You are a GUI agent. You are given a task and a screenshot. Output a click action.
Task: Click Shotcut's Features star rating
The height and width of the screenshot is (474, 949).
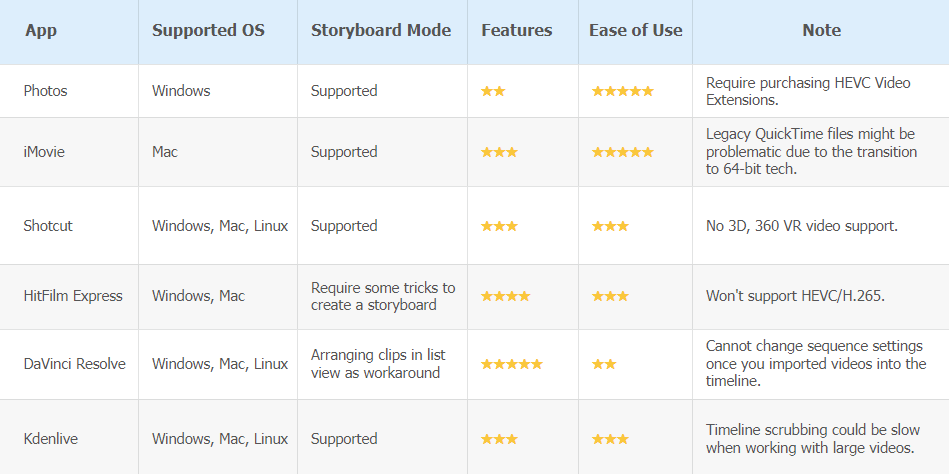499,226
